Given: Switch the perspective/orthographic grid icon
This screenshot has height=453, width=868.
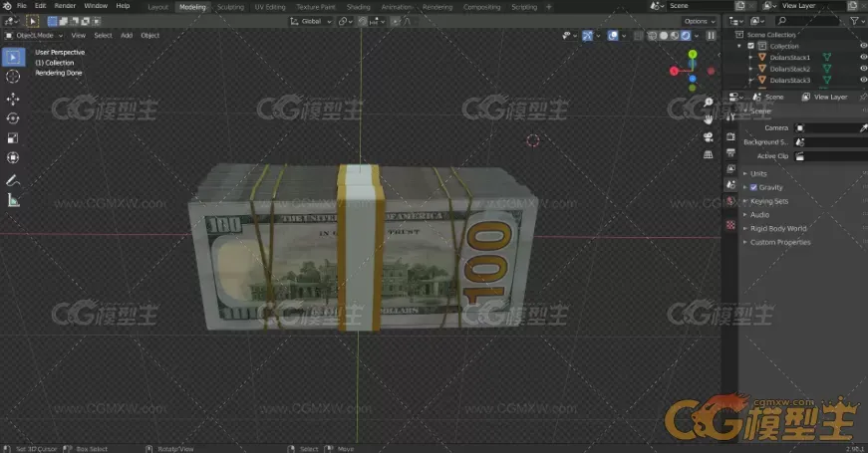Looking at the screenshot, I should pyautogui.click(x=708, y=155).
